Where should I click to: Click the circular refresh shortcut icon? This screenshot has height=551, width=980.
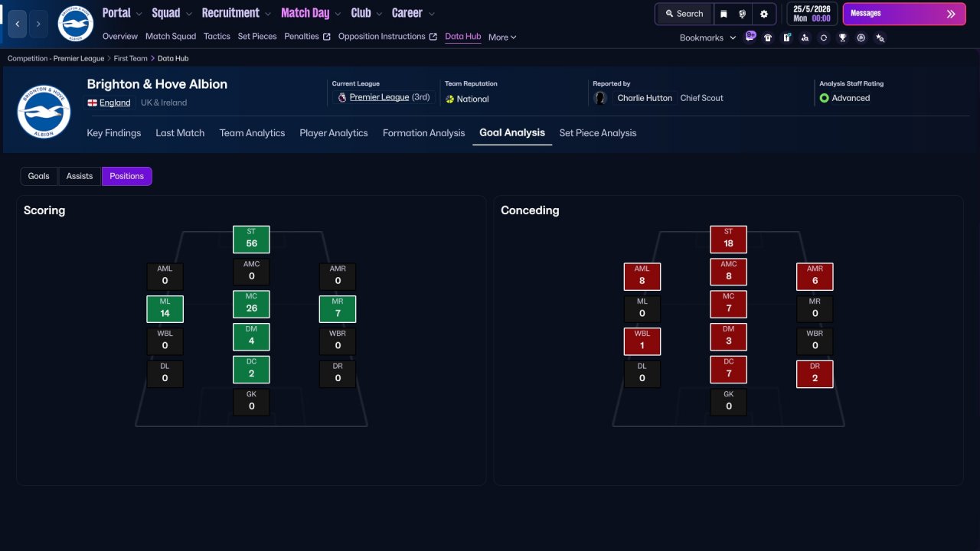point(824,37)
